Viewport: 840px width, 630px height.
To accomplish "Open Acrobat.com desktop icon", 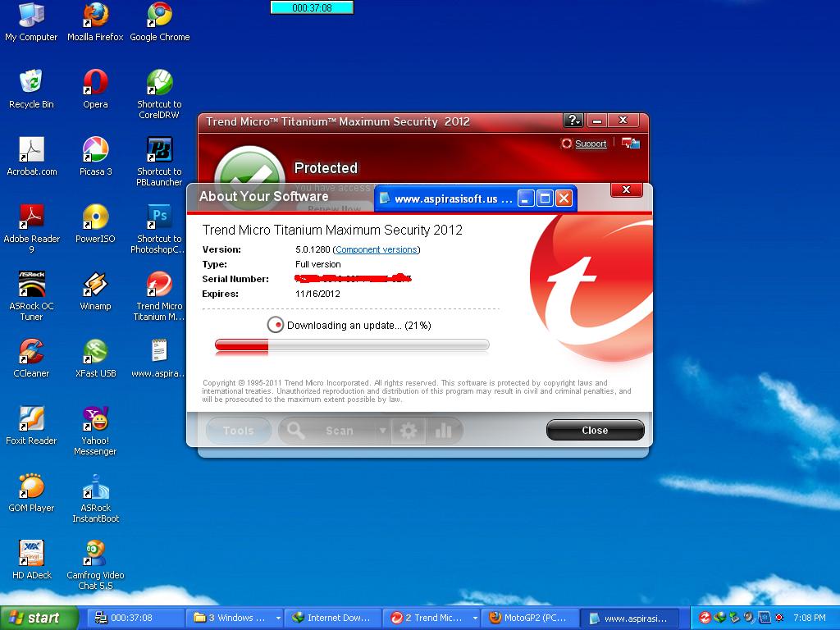I will pos(32,157).
